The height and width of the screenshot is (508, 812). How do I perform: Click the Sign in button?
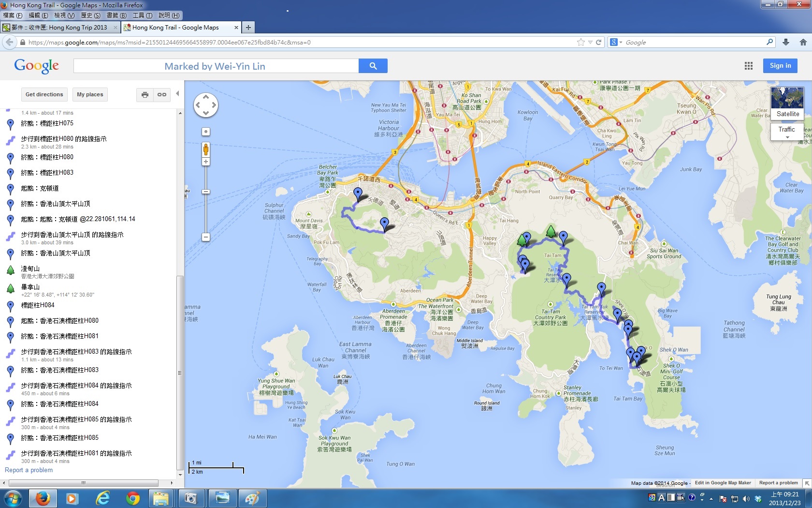(780, 66)
